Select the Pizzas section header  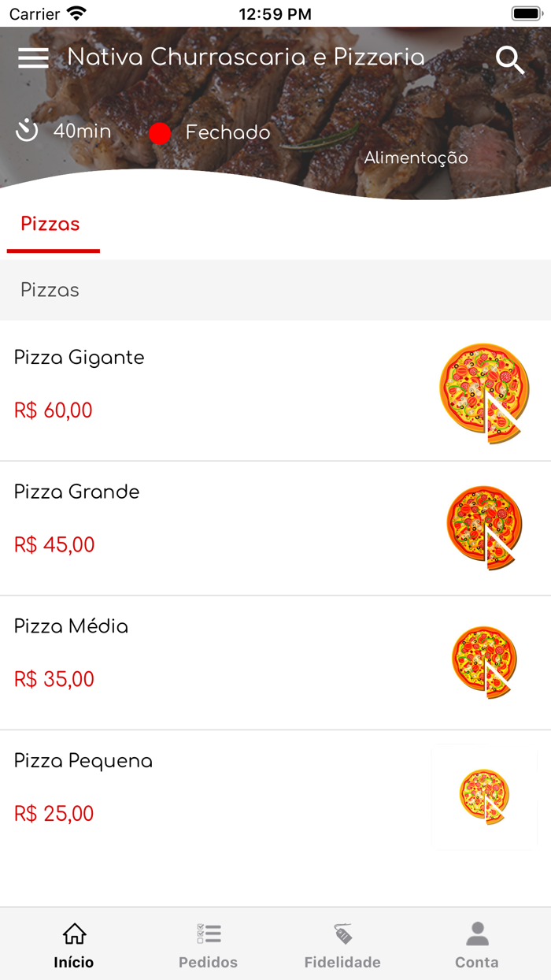[50, 290]
